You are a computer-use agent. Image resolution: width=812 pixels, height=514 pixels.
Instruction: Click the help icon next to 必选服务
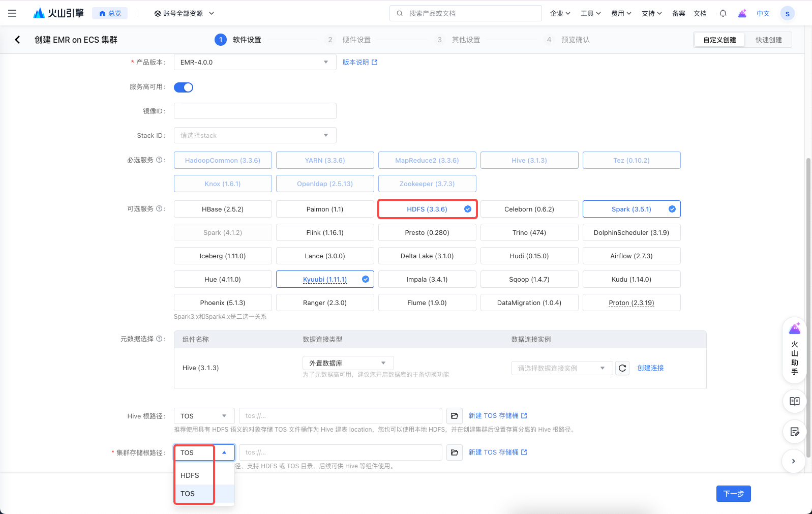pos(159,160)
